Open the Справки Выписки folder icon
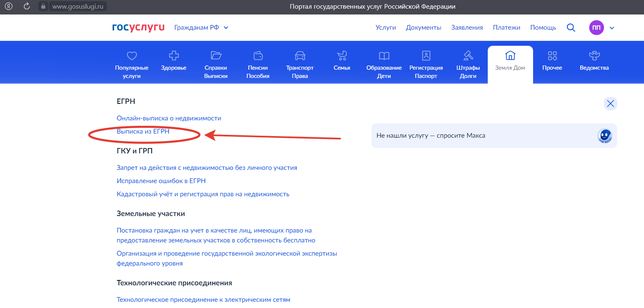 [x=216, y=56]
